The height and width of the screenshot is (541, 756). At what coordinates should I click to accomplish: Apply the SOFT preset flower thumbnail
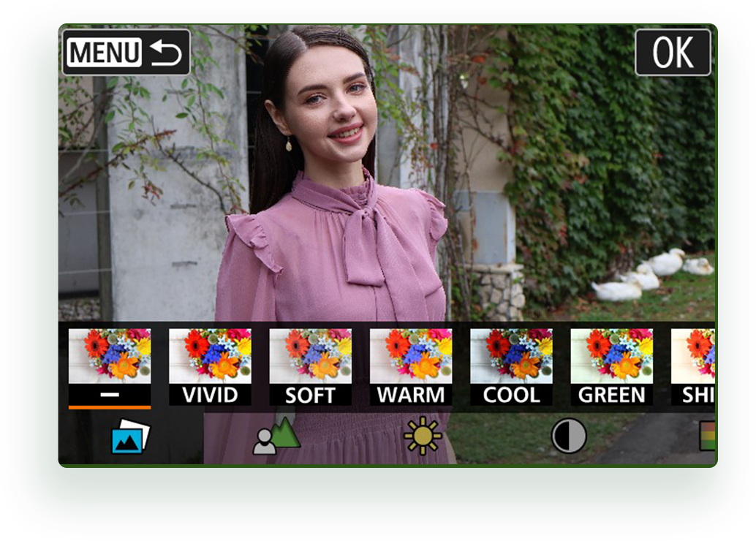click(x=310, y=355)
